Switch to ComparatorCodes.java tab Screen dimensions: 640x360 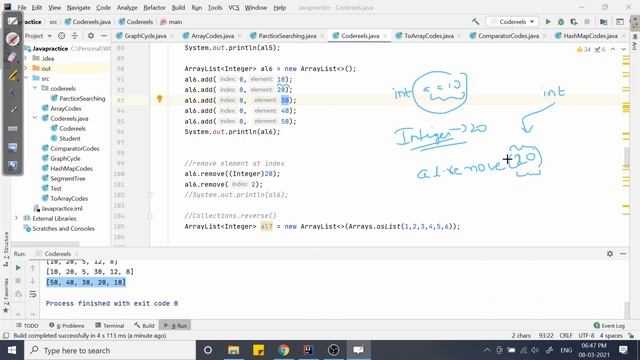tap(508, 36)
